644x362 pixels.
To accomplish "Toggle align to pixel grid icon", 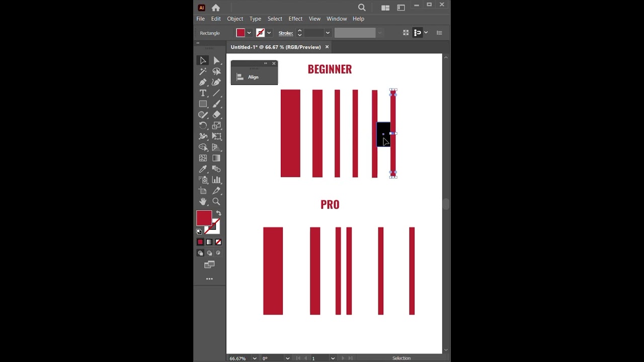I will (x=406, y=33).
